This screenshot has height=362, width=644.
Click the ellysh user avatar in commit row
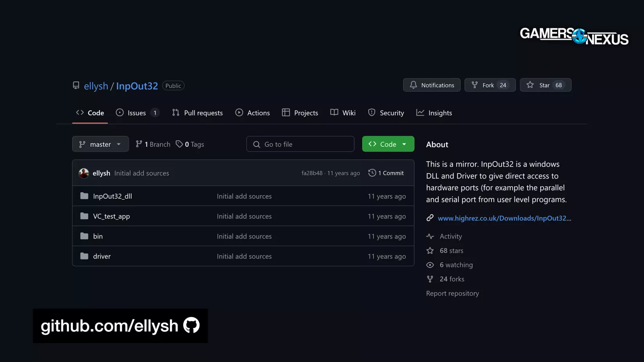(x=84, y=173)
